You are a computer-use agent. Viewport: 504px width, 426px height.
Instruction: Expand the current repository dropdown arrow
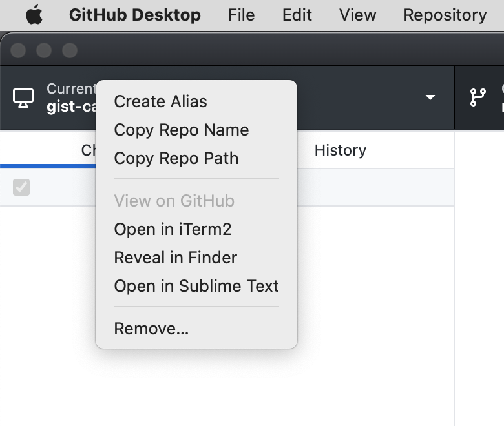click(430, 97)
